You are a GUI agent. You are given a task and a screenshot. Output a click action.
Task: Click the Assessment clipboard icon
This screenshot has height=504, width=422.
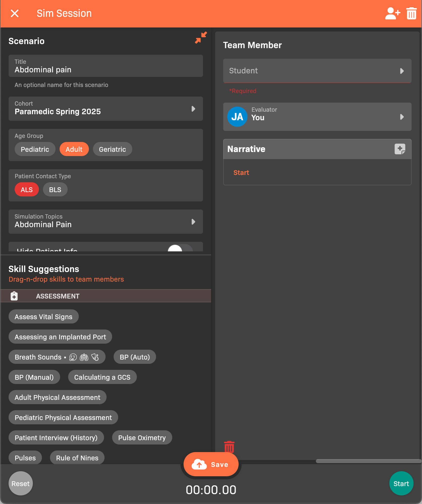pos(14,296)
